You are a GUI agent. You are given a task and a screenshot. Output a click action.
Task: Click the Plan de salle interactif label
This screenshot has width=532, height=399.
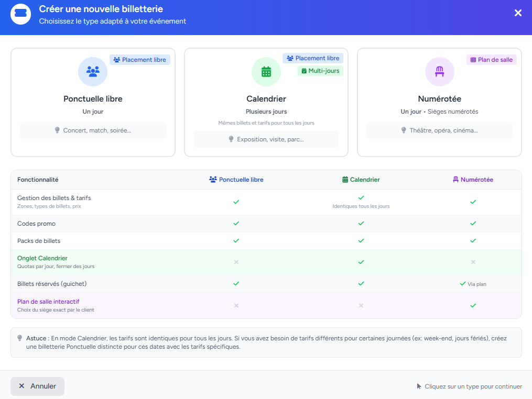(x=48, y=302)
